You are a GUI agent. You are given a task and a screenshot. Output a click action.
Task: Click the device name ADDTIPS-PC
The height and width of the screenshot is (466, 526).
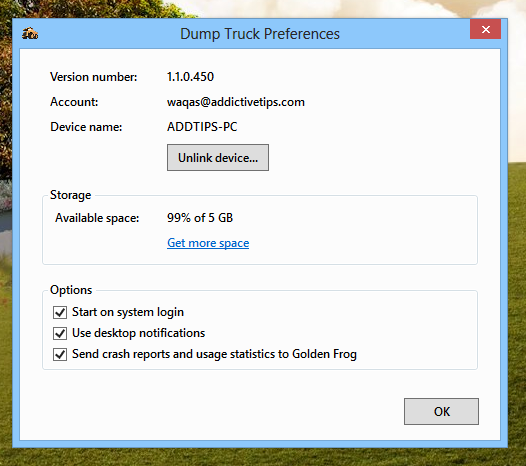[202, 127]
